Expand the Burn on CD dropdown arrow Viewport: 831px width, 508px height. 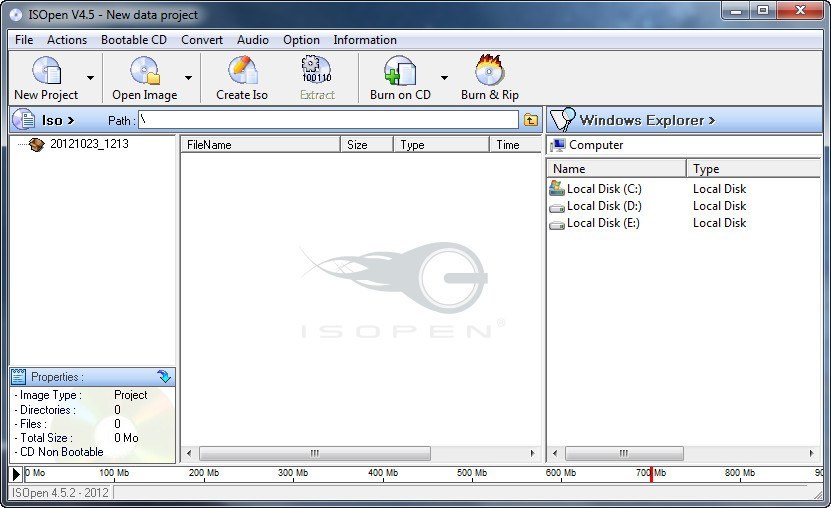tap(444, 78)
